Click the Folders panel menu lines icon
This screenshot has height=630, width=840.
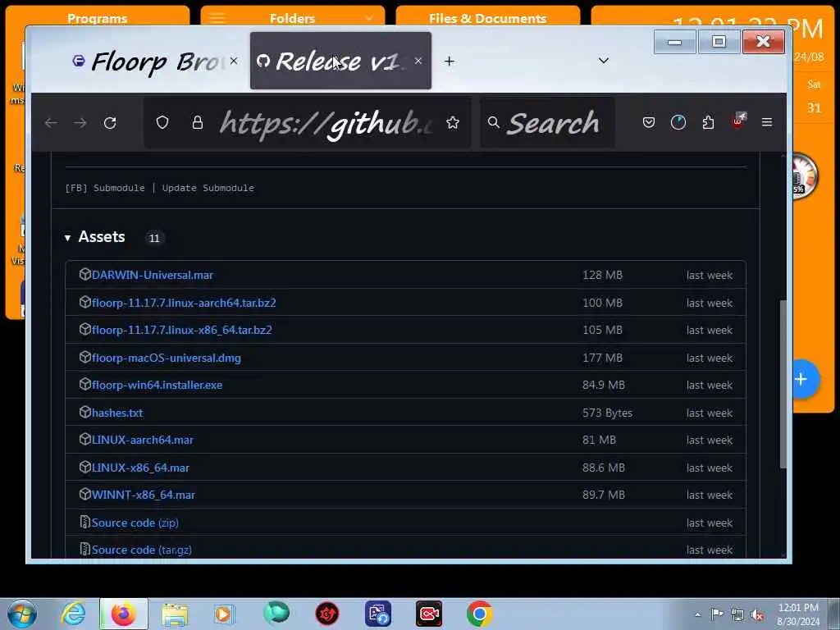pyautogui.click(x=217, y=18)
